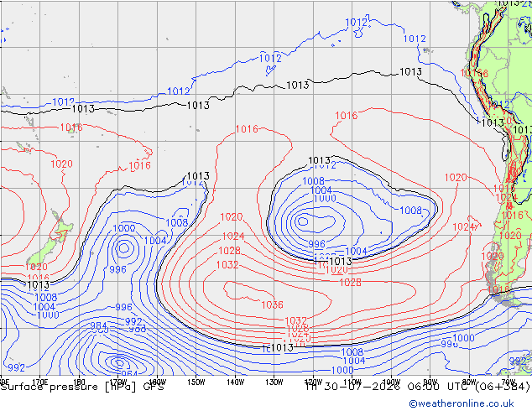
Task: Click the 1036 high-pressure isobar label
Action: click(x=272, y=304)
